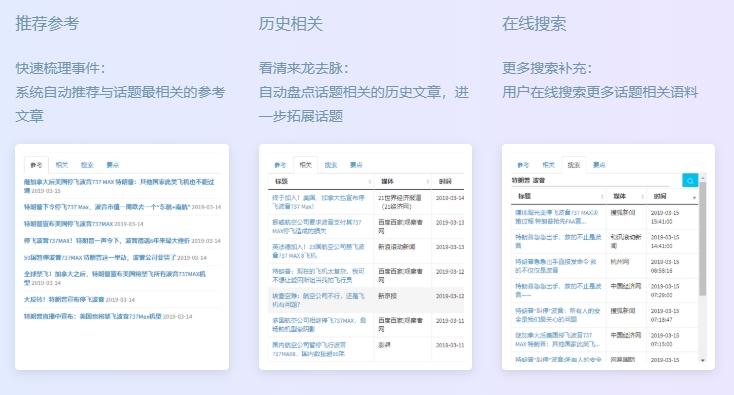
Task: Click the vertical scrollbar thumb in 在线搜索 panel
Action: coord(702,239)
